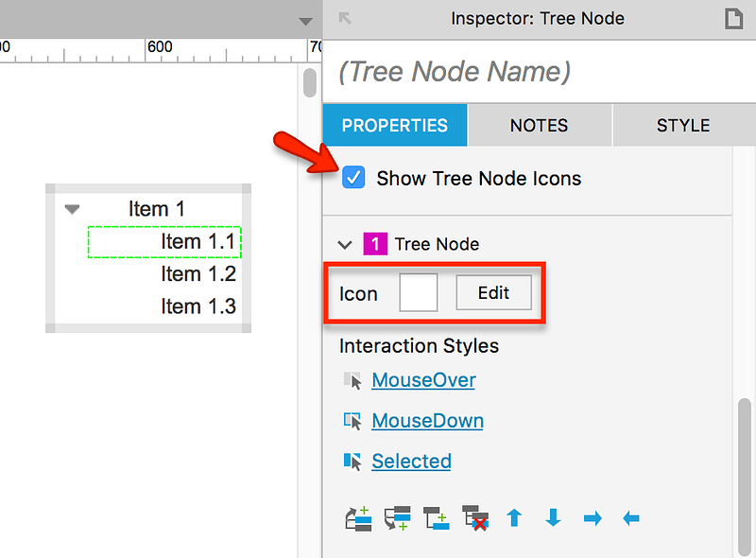Viewport: 756px width, 558px height.
Task: Click the MouseDown style cursor icon
Action: click(352, 421)
